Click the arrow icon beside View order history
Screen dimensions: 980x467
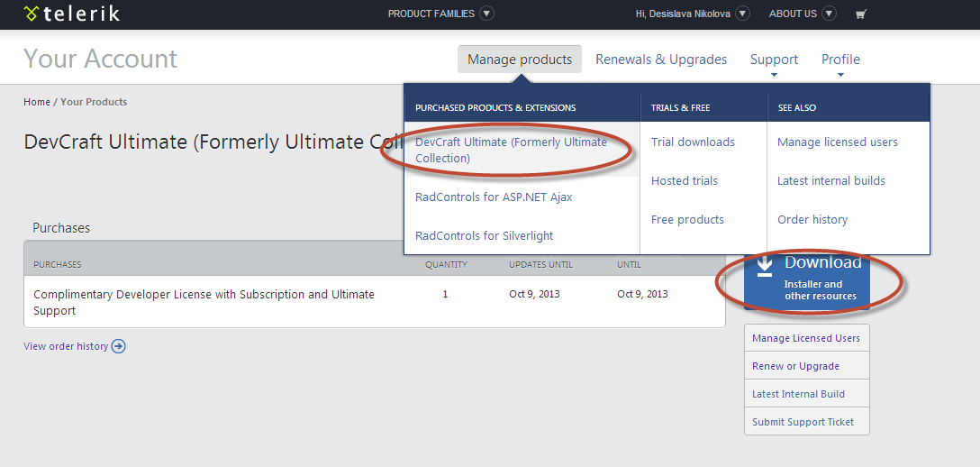pos(118,346)
